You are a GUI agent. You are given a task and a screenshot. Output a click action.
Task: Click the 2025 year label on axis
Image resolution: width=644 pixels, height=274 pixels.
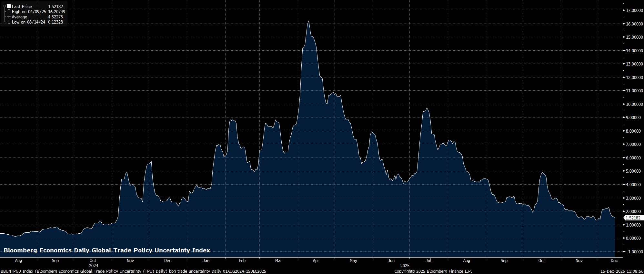click(405, 266)
